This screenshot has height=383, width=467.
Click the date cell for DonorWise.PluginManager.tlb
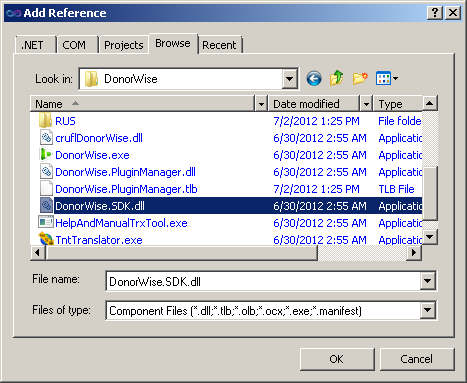tap(316, 189)
